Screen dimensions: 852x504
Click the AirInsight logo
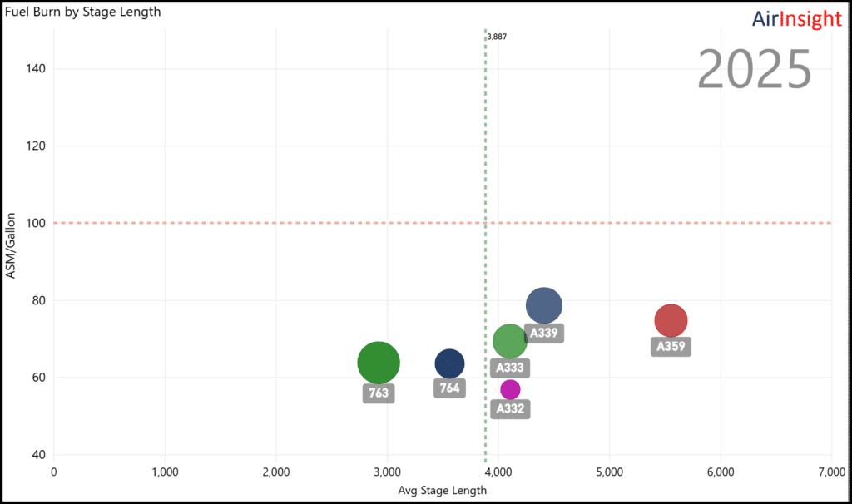(x=797, y=19)
